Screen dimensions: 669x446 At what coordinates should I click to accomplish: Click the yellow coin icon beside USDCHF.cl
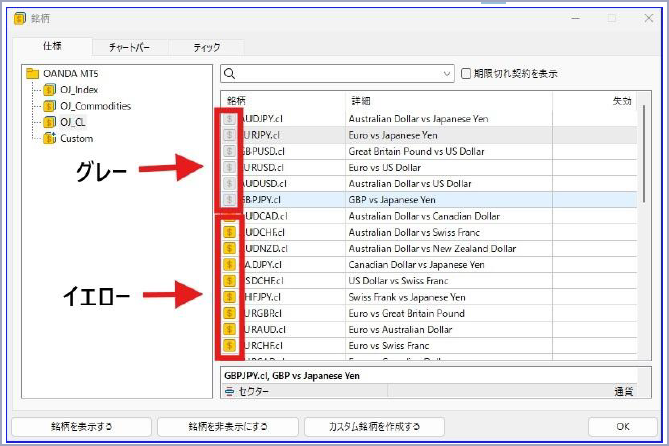pos(229,281)
